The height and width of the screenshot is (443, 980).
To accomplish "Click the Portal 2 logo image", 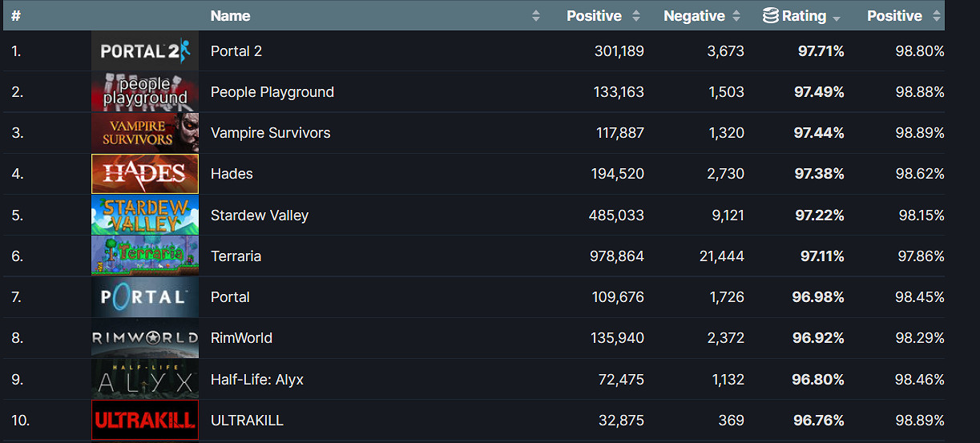I will [145, 51].
